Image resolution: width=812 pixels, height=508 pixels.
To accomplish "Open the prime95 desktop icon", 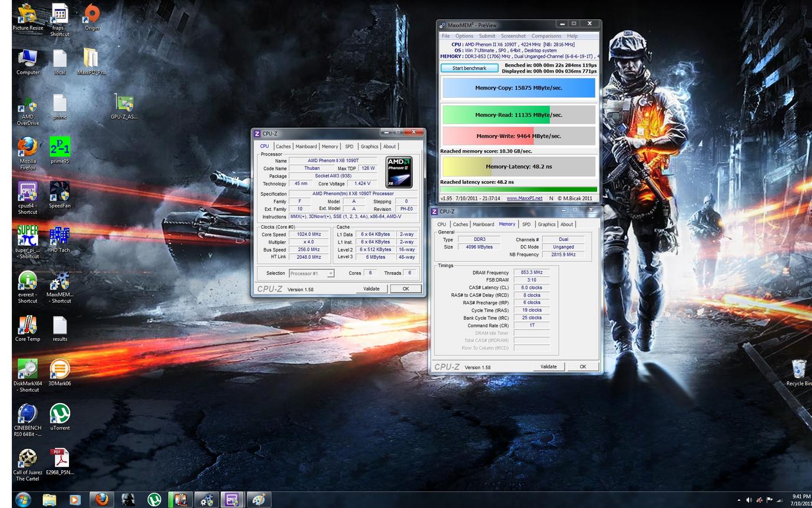I will 59,151.
